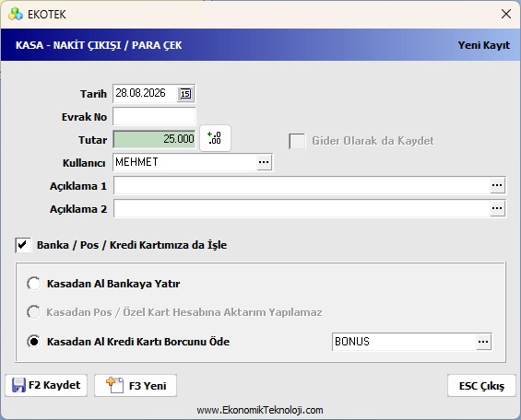
Task: Open the Açıklama 2 ellipsis lookup
Action: click(x=497, y=208)
